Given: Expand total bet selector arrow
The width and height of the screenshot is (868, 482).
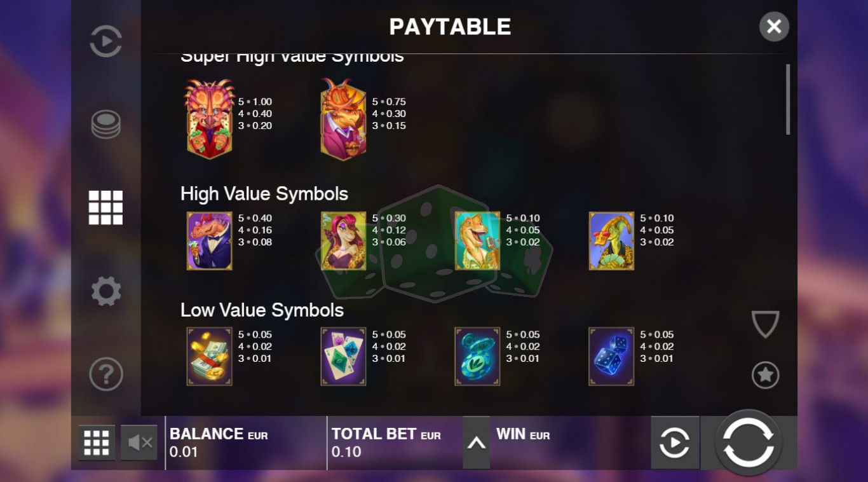Looking at the screenshot, I should [476, 443].
